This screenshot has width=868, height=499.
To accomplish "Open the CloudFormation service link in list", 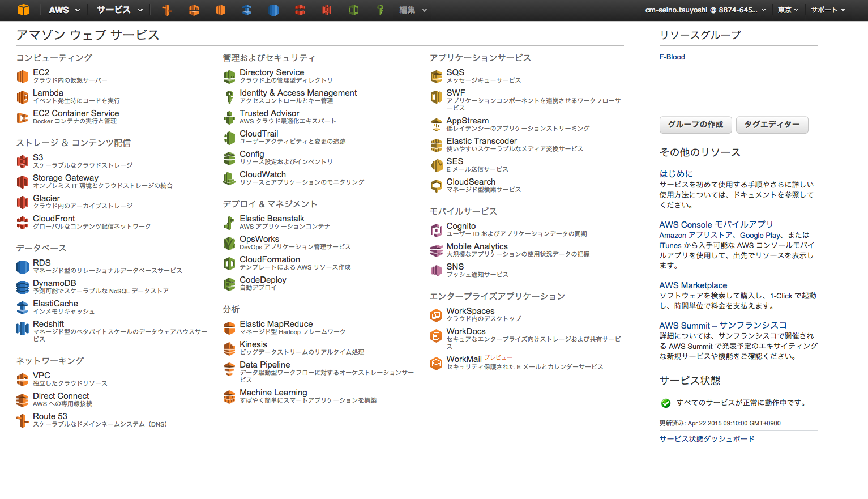I will [270, 259].
